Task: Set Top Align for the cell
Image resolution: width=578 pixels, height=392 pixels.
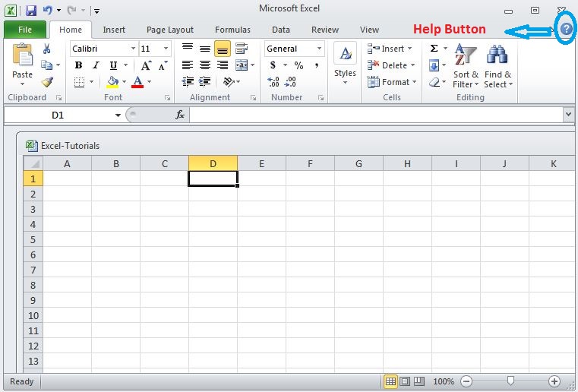Action: click(188, 49)
